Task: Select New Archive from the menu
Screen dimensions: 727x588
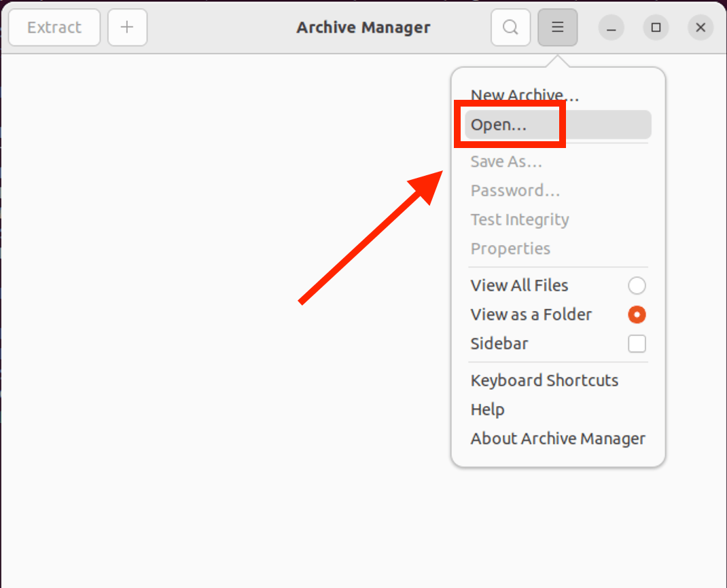Action: click(523, 95)
